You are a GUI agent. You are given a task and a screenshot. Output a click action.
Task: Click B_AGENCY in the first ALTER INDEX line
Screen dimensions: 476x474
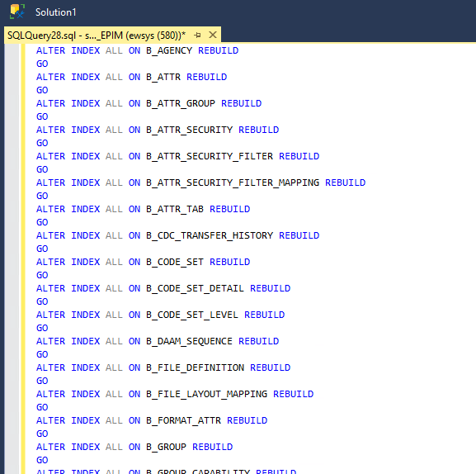[169, 50]
